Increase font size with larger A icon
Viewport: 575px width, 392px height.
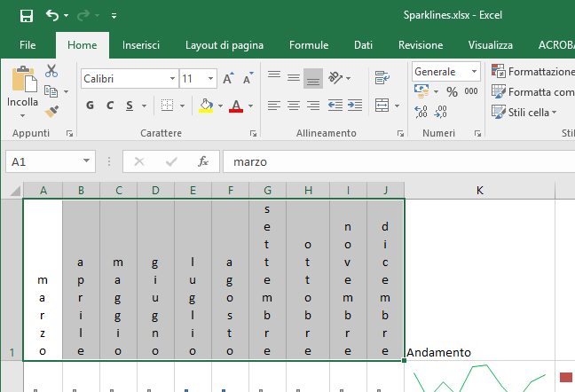[x=228, y=79]
